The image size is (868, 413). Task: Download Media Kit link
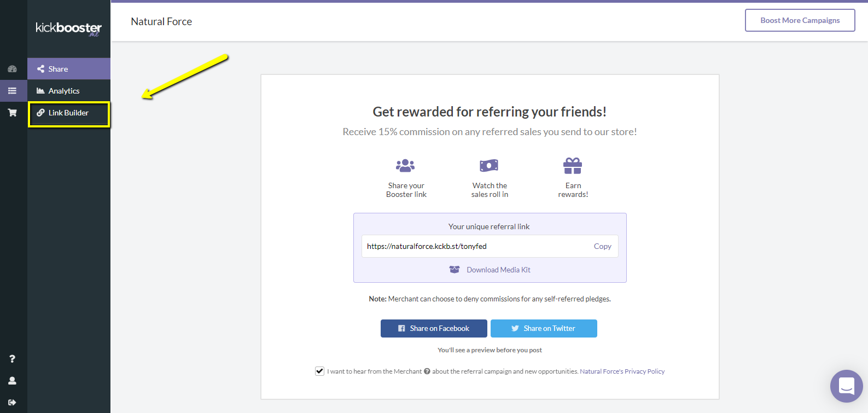coord(498,270)
